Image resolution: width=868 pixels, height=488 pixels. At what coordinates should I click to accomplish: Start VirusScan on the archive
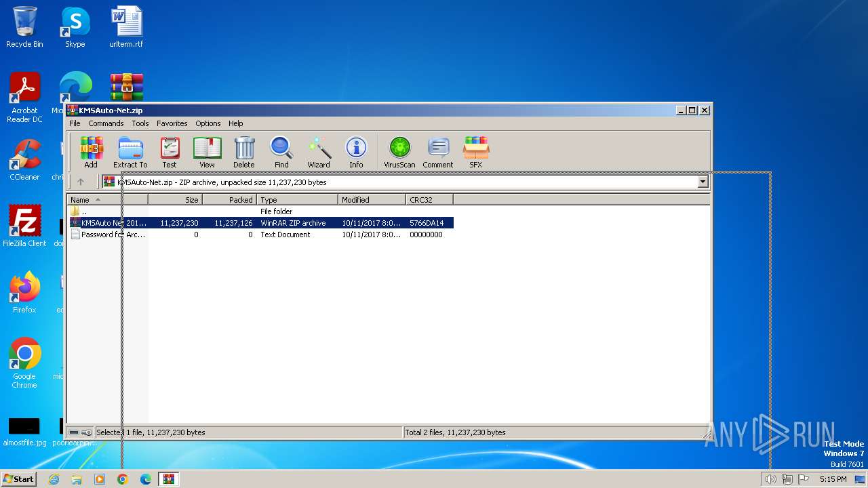(399, 152)
